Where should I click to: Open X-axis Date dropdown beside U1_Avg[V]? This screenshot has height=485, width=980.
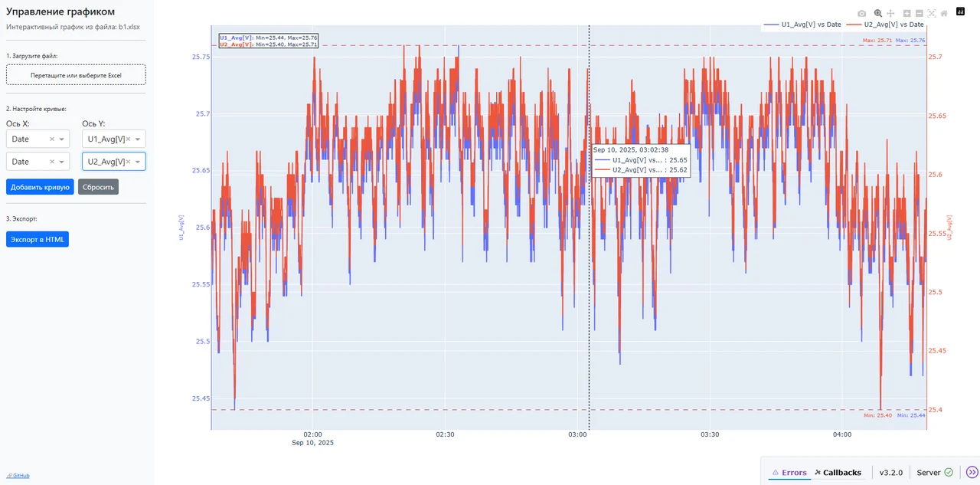click(62, 139)
